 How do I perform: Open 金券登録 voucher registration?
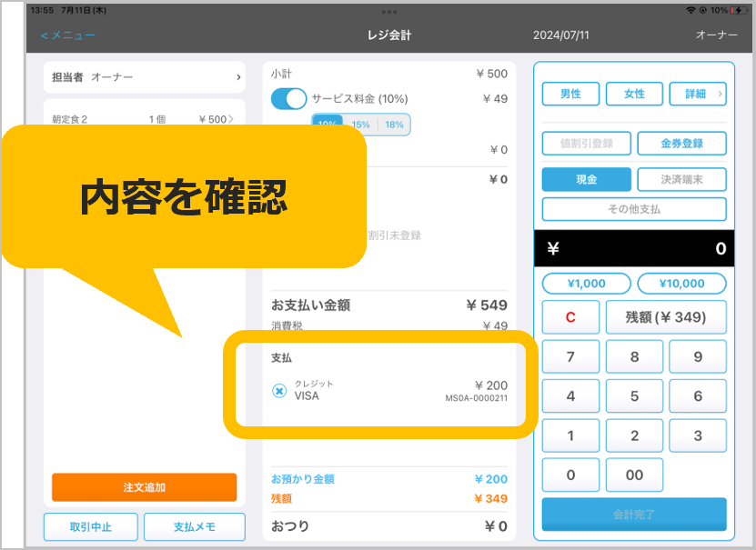tap(681, 143)
